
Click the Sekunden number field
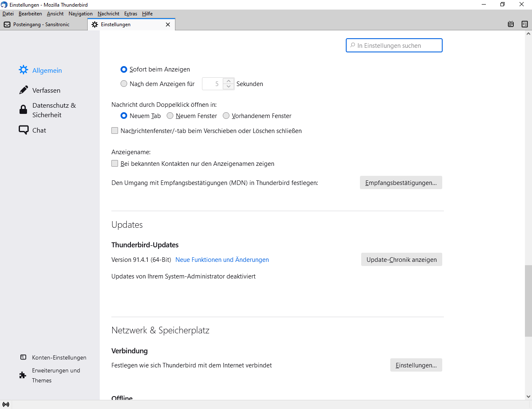[213, 84]
